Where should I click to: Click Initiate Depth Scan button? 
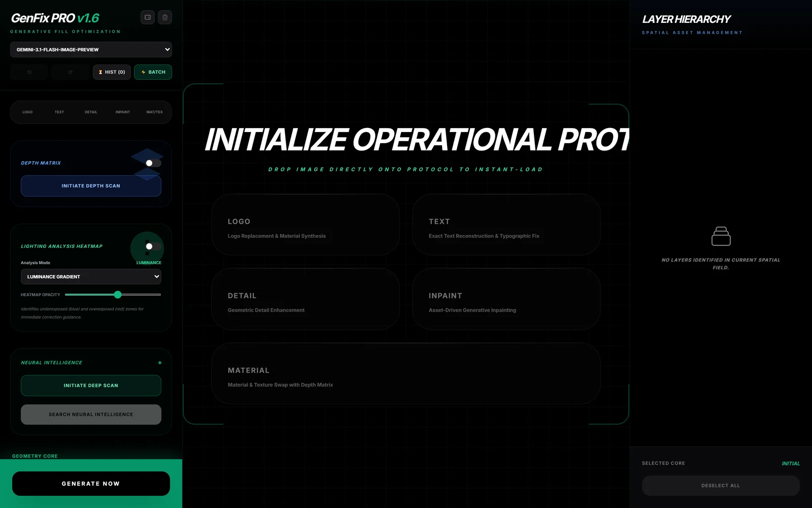pos(91,186)
